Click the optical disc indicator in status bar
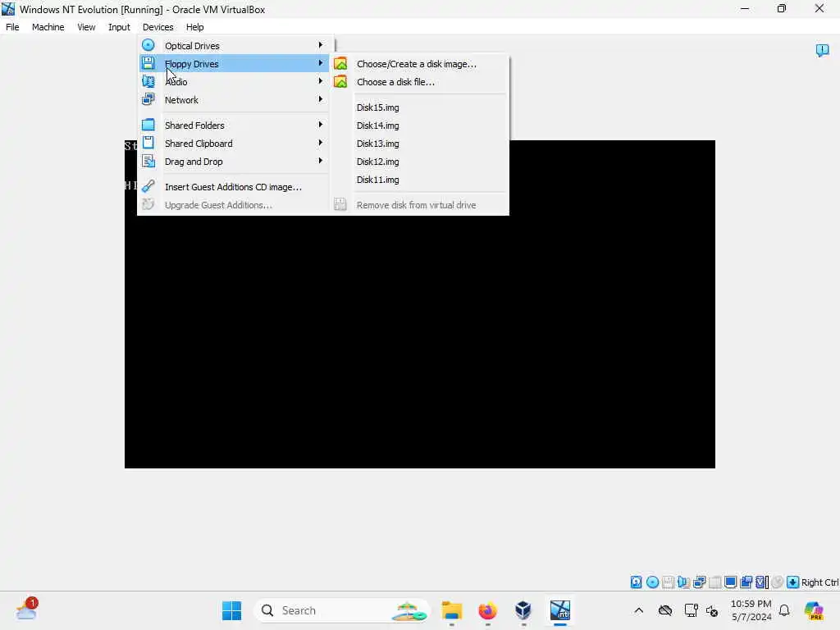 tap(652, 582)
